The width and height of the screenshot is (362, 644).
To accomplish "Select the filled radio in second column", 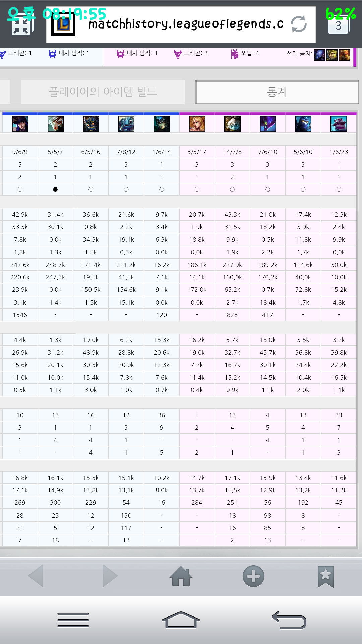I will coord(55,190).
